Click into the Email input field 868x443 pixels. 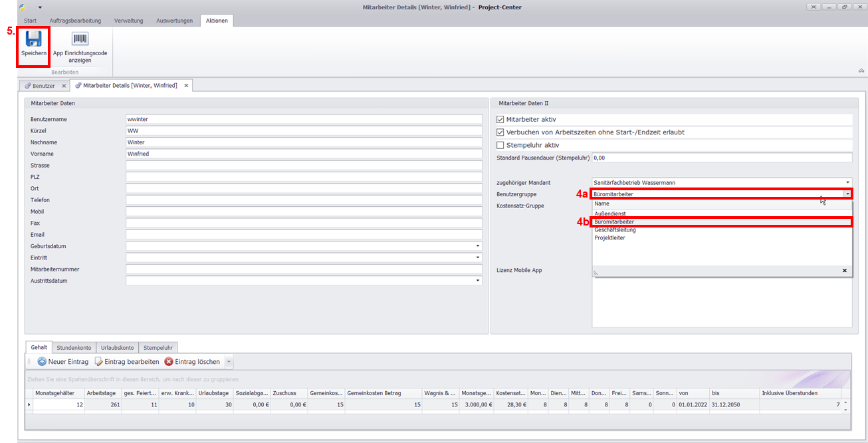click(304, 235)
